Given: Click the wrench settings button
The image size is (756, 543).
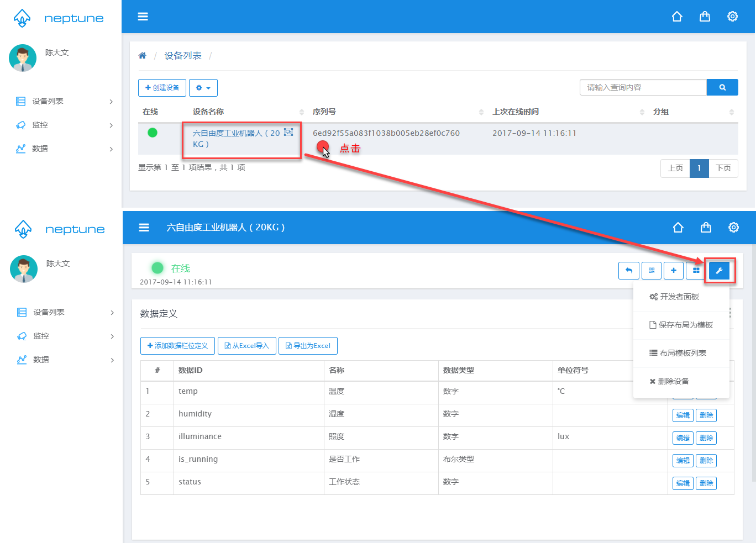Looking at the screenshot, I should pos(719,271).
